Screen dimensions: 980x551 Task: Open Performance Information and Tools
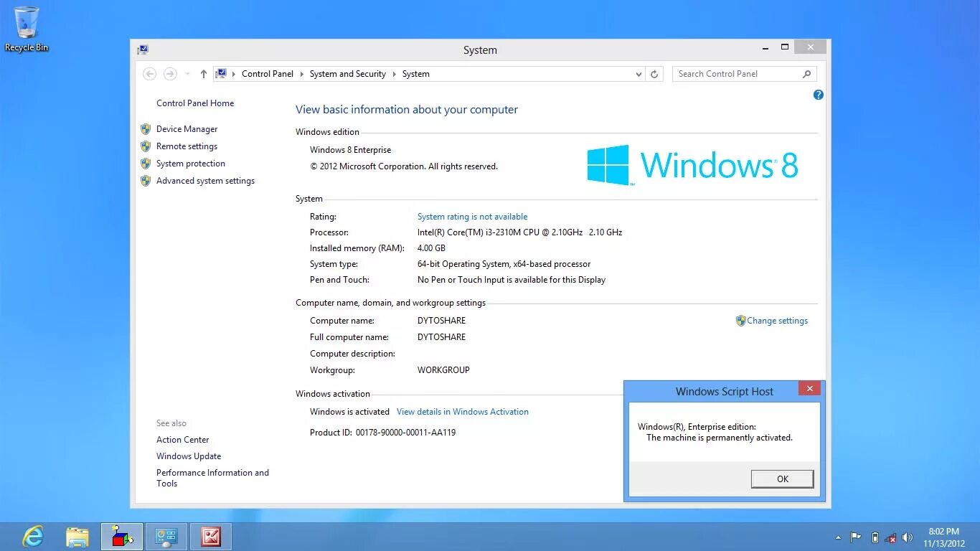tap(213, 478)
